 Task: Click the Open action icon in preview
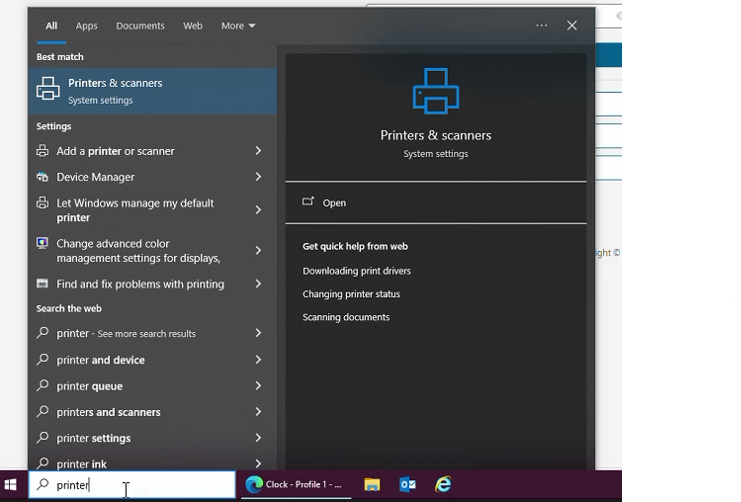tap(308, 201)
